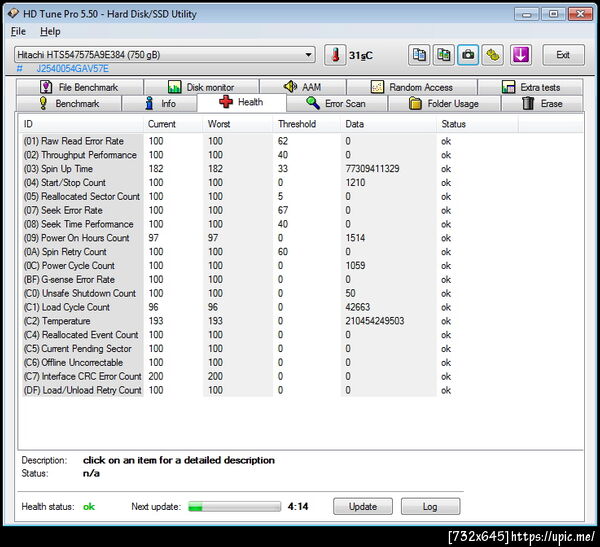
Task: Click the serial number J2540054GAV57E
Action: point(73,69)
